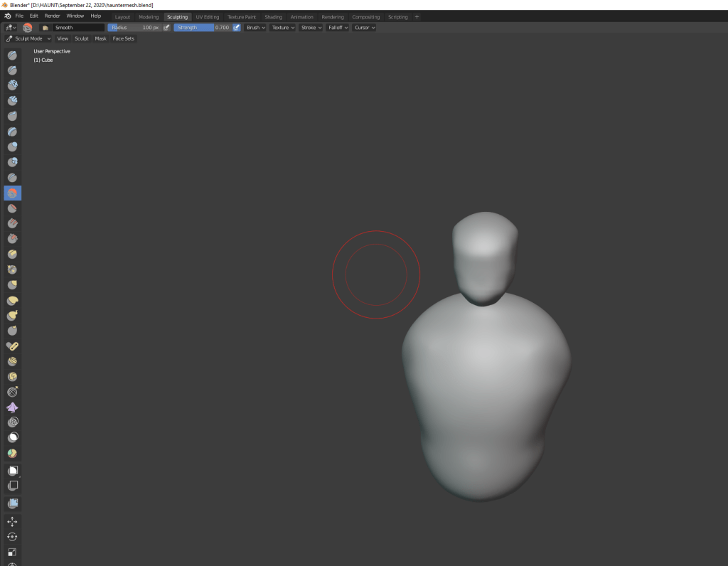Image resolution: width=728 pixels, height=566 pixels.
Task: Open the Face Sets menu
Action: pyautogui.click(x=123, y=38)
